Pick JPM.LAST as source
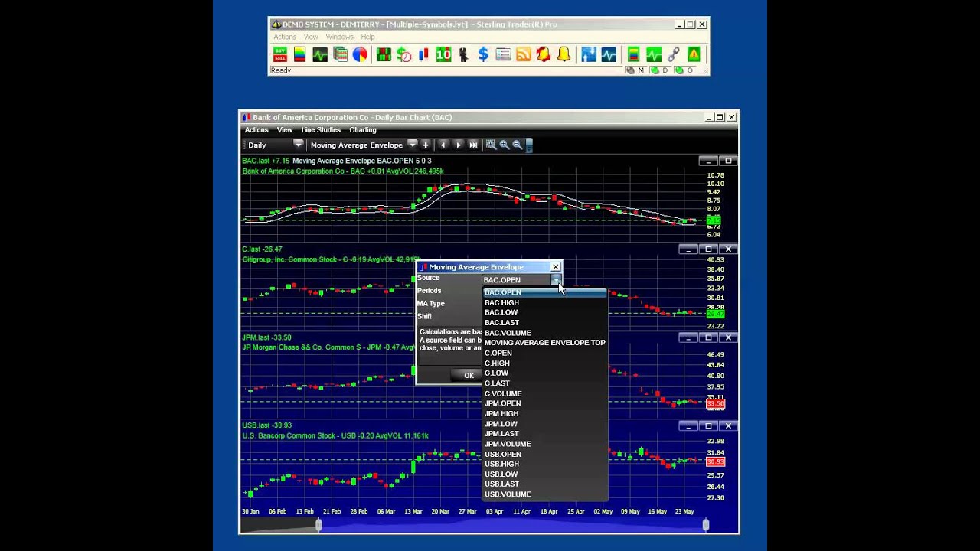 [544, 434]
